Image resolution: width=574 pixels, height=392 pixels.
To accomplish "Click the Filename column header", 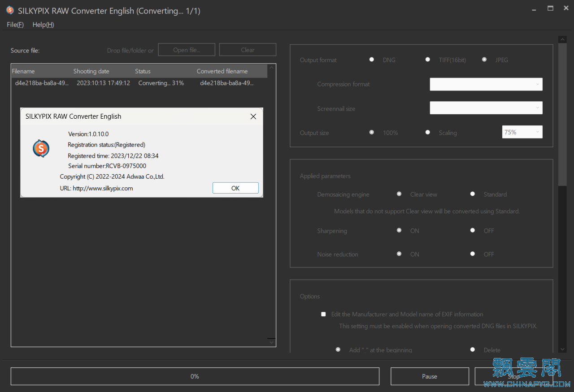I will point(42,71).
